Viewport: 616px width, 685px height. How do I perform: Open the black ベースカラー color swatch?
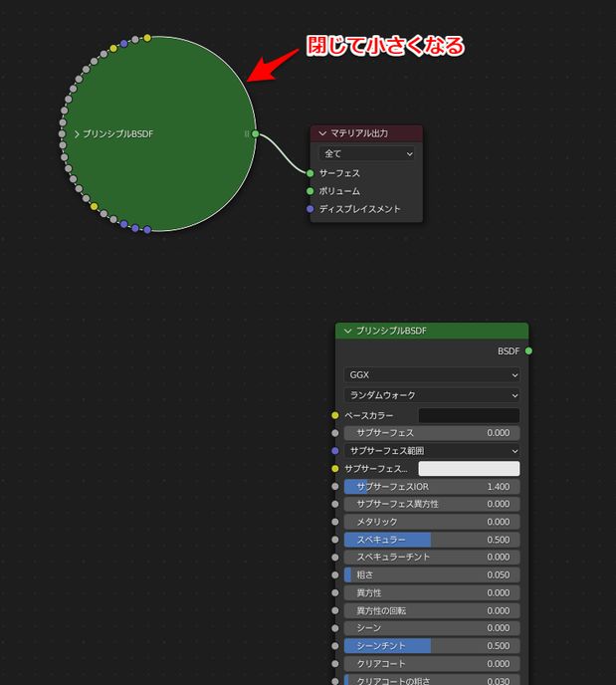coord(469,415)
